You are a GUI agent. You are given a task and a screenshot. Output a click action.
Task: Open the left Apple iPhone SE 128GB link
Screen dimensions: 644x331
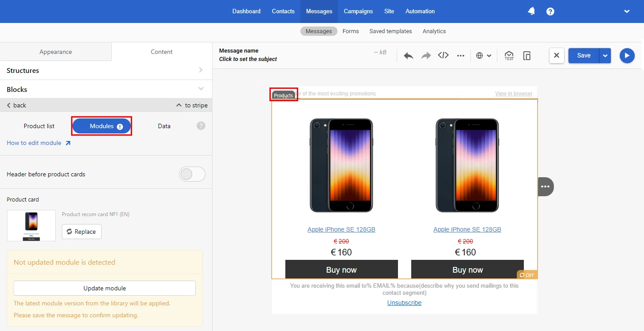pyautogui.click(x=341, y=229)
